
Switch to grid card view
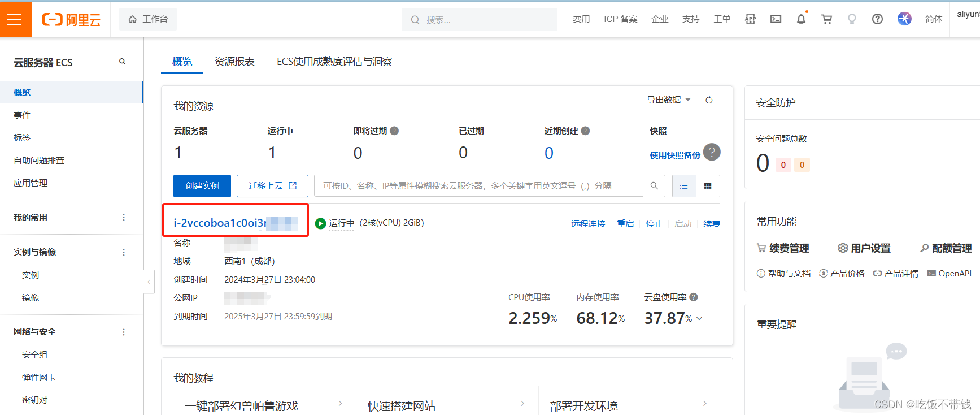[x=708, y=186]
